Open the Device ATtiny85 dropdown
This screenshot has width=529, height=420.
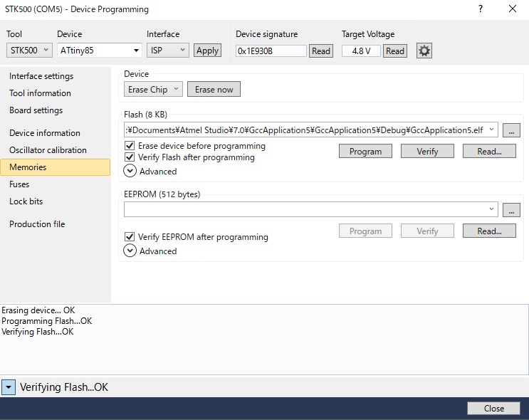pyautogui.click(x=100, y=51)
